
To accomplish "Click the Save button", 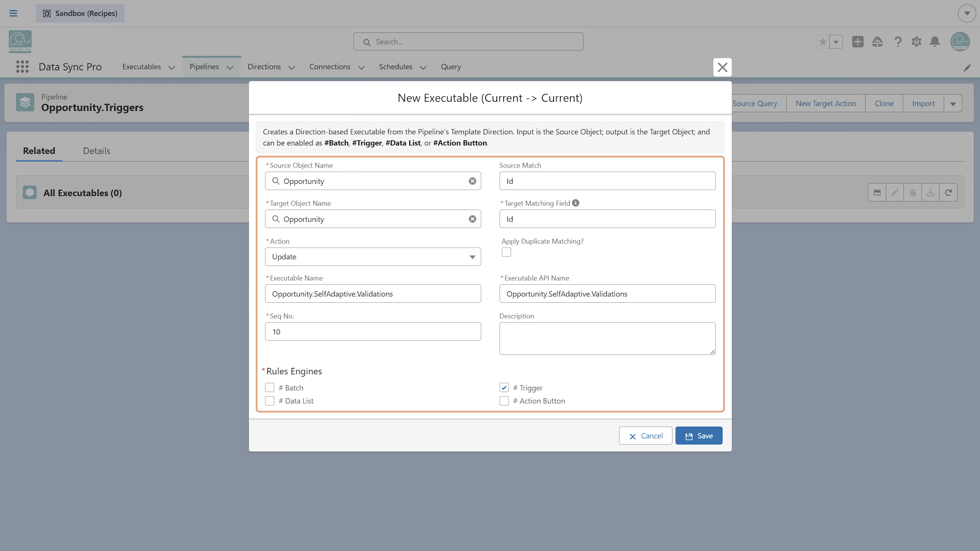I will coord(699,436).
